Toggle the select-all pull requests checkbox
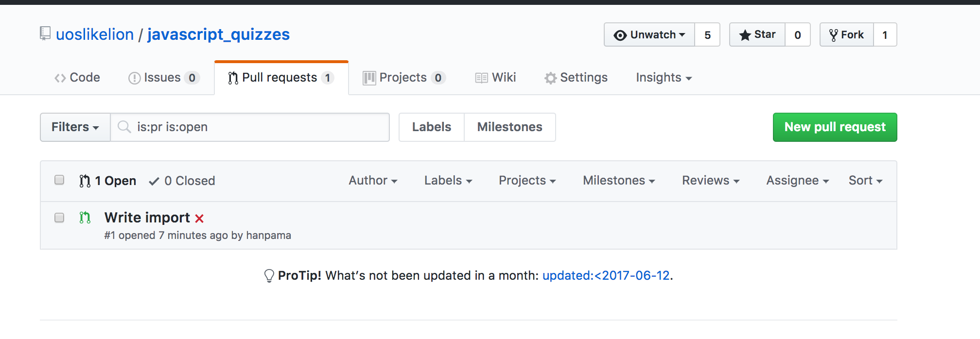This screenshot has width=980, height=339. pos(59,180)
